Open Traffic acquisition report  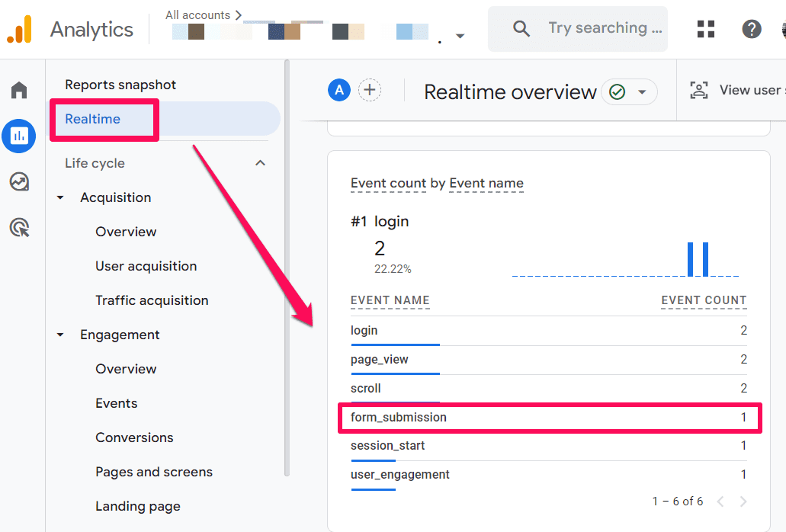(152, 300)
